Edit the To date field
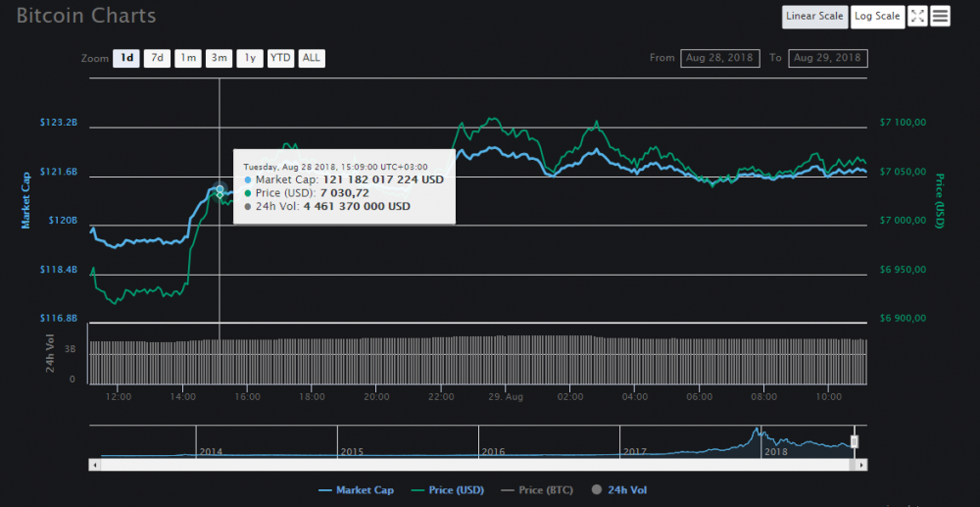Image resolution: width=980 pixels, height=507 pixels. coord(828,58)
